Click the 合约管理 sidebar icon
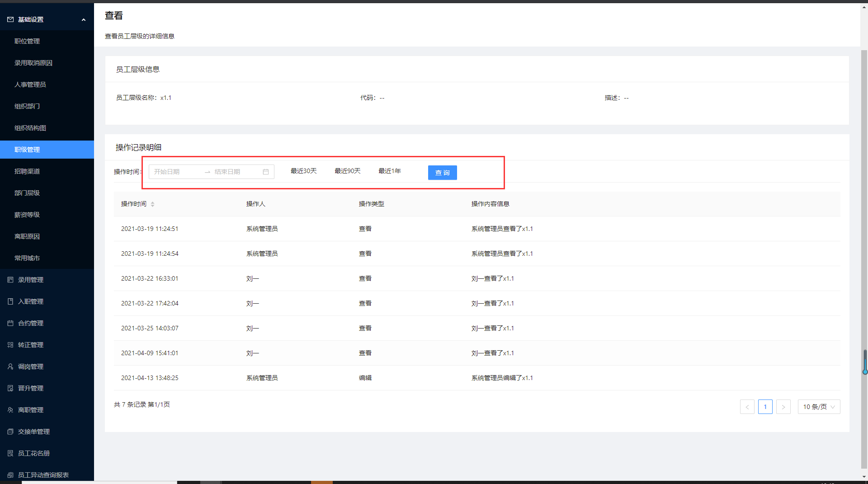868x484 pixels. (x=10, y=323)
